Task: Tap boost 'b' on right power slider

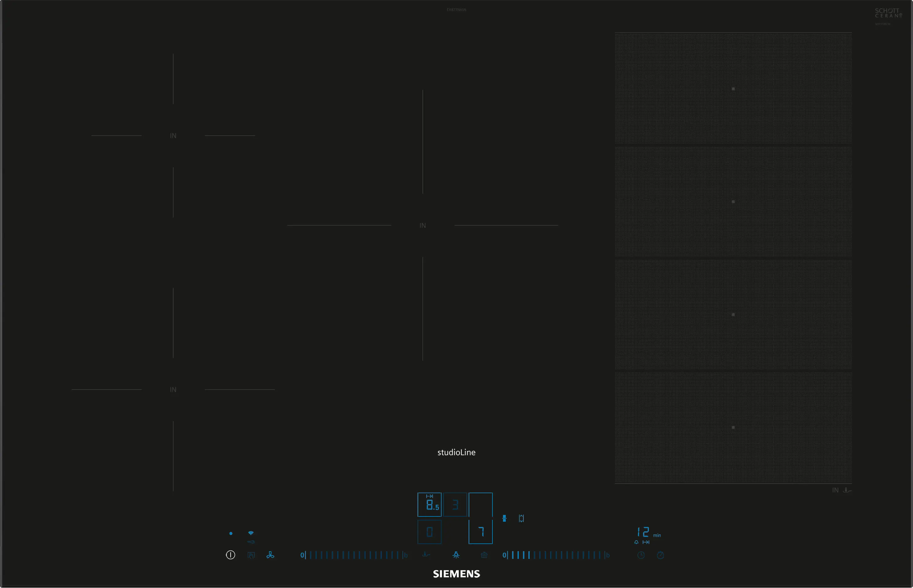Action: [607, 555]
